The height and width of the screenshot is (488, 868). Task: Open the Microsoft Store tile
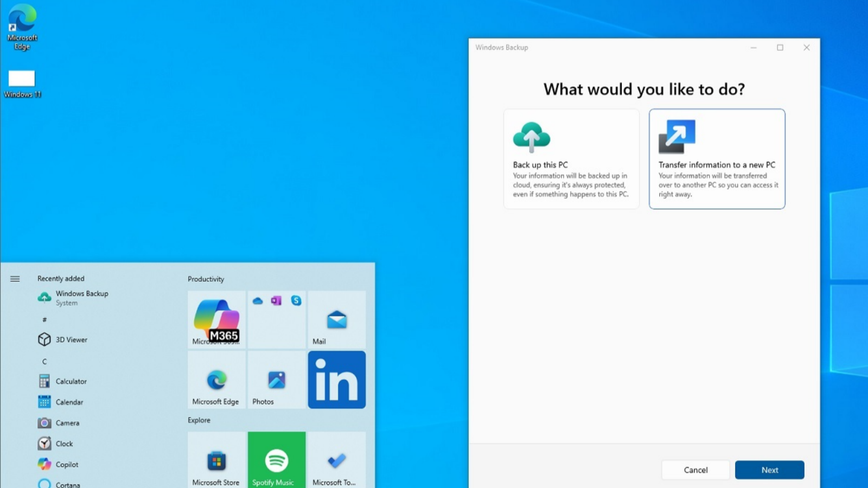pos(216,461)
